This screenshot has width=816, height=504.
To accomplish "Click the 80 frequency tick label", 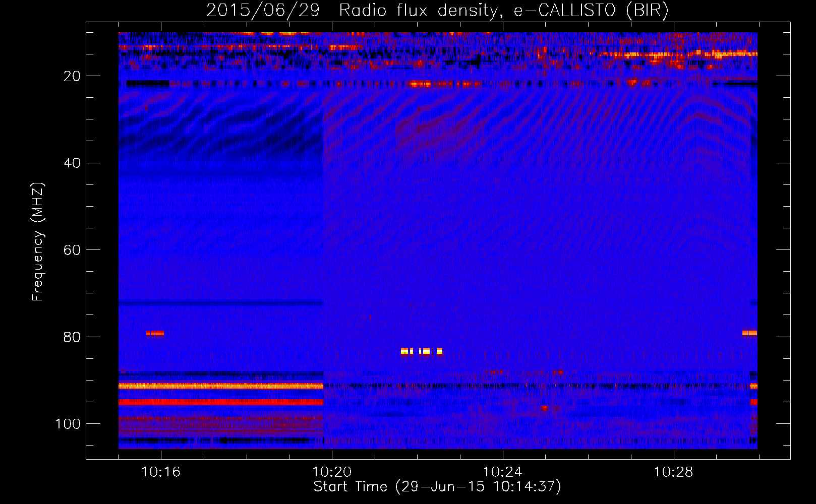I will [73, 337].
